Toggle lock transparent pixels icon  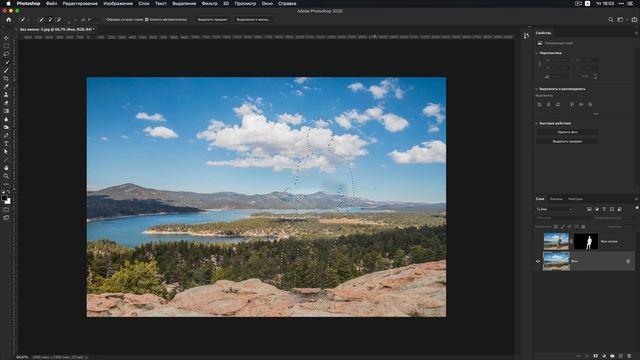(x=556, y=227)
